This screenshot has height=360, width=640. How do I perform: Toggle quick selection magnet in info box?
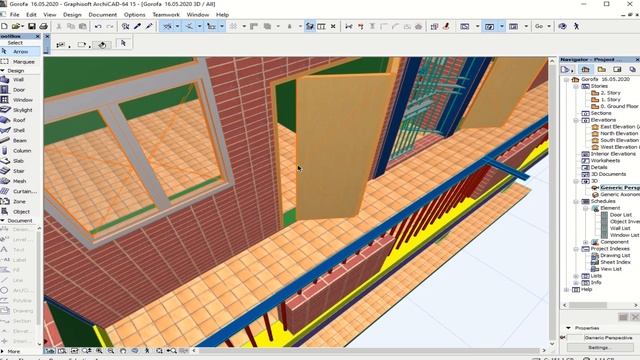click(x=102, y=45)
